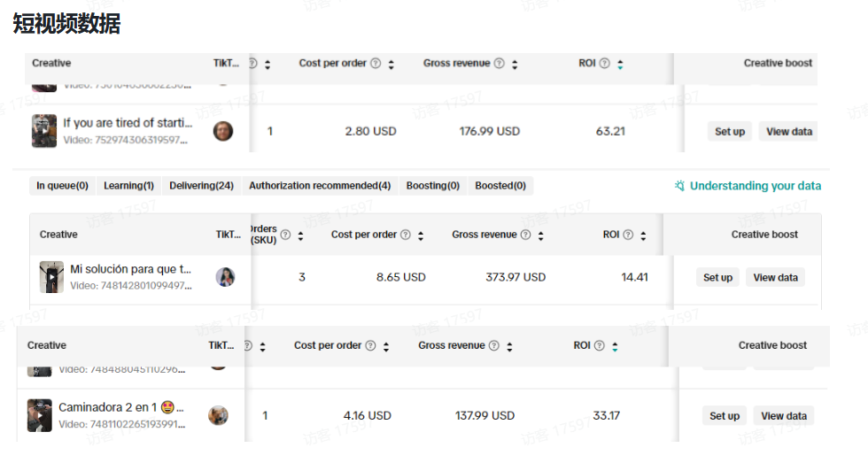Click the info icon beside middle Gross revenue
The width and height of the screenshot is (868, 463).
click(525, 235)
